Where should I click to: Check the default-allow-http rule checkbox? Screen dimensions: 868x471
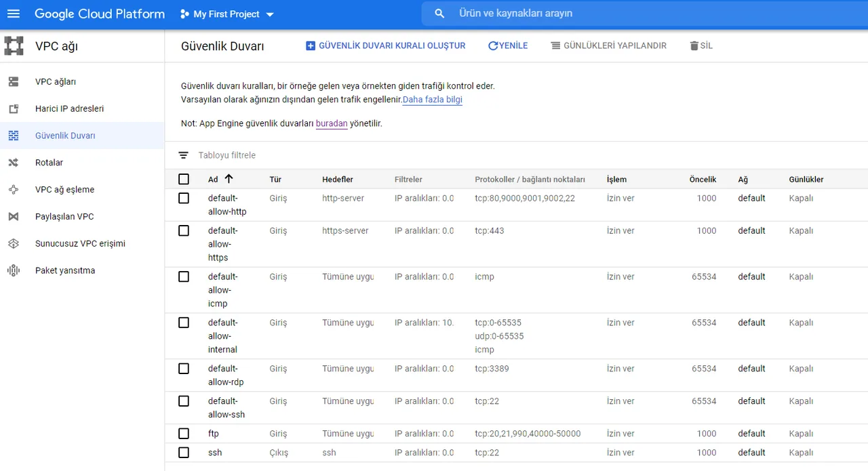(x=184, y=199)
